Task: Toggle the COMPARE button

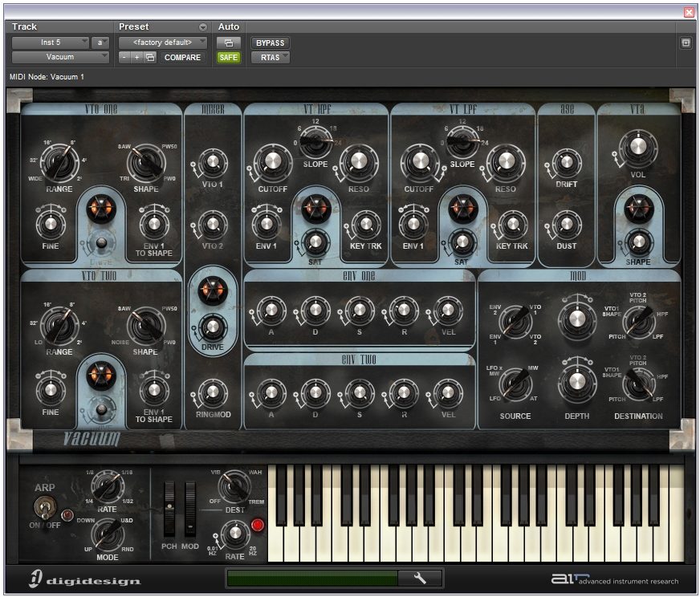Action: (182, 57)
